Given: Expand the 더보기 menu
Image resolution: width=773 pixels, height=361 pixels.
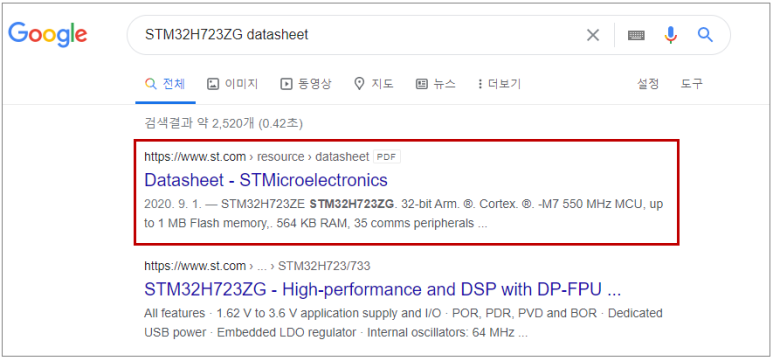Looking at the screenshot, I should pyautogui.click(x=499, y=84).
